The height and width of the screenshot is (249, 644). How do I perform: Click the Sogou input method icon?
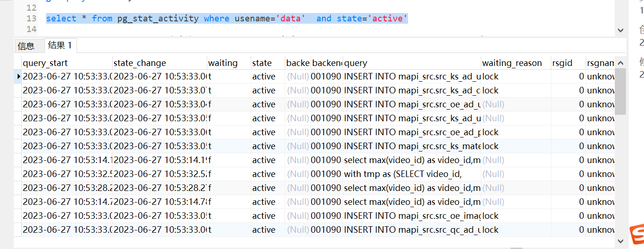click(x=636, y=235)
